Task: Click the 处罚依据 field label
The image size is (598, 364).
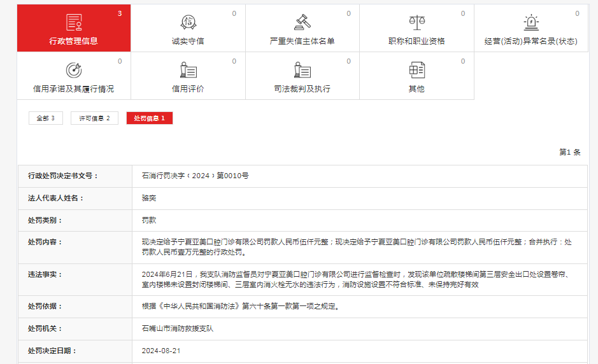Action: tap(45, 307)
